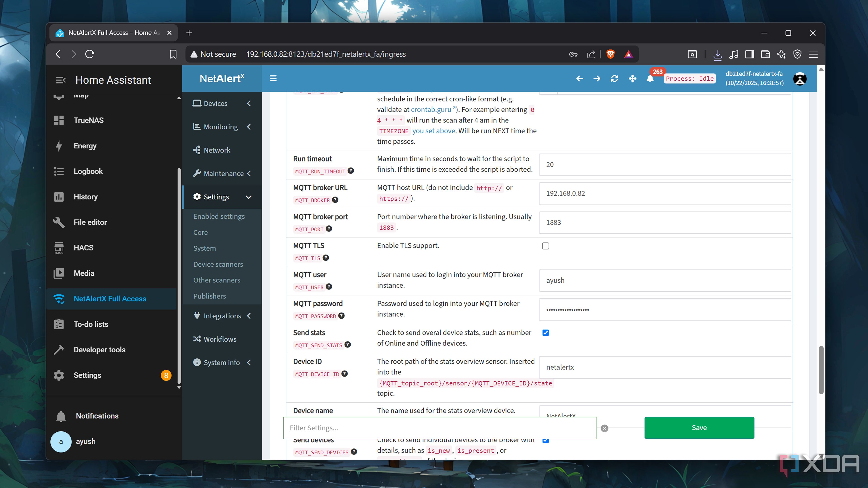Image resolution: width=868 pixels, height=488 pixels.
Task: Select Other scanners submenu item
Action: click(x=217, y=280)
